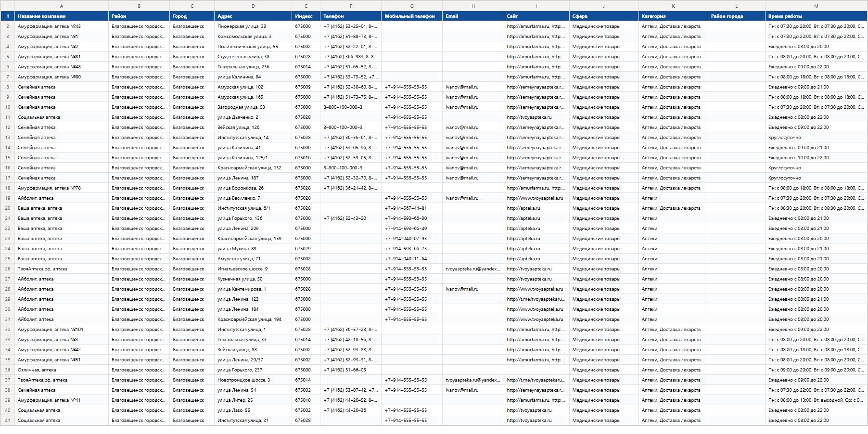
Task: Select the cell "Амурфармация, аптека №45"
Action: click(x=62, y=26)
